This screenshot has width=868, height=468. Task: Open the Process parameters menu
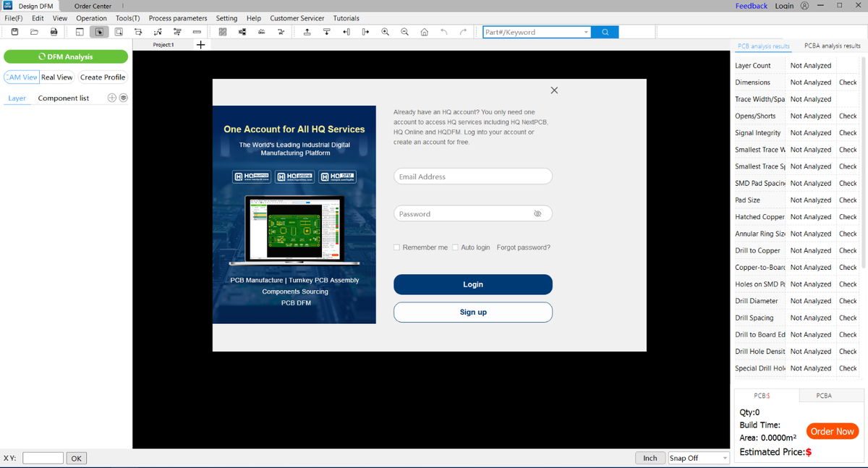point(178,18)
